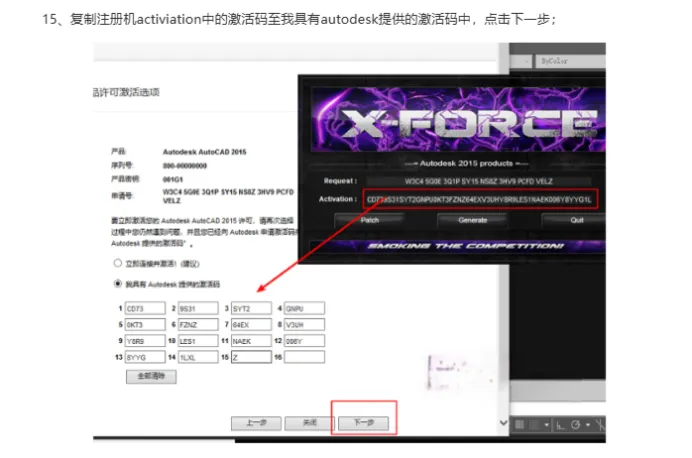Click the Quit button in X-Force keygen
This screenshot has width=692, height=458.
tap(574, 220)
